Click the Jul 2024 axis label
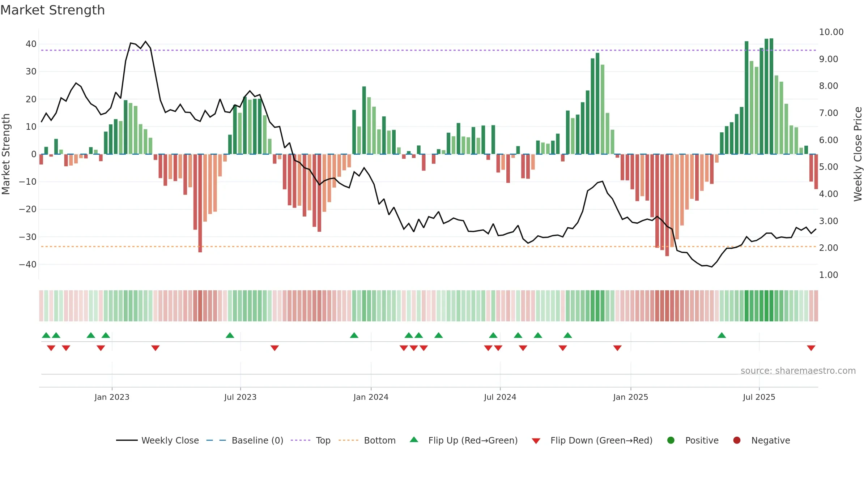This screenshot has width=868, height=488. pyautogui.click(x=500, y=397)
